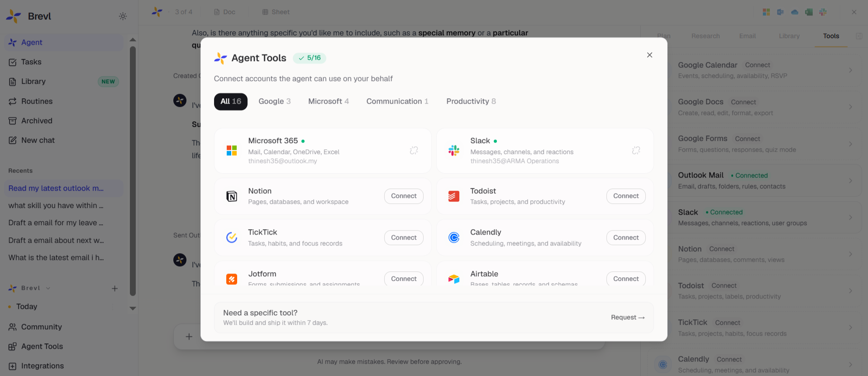Toggle the light/dark theme sun icon
Image resolution: width=868 pixels, height=376 pixels.
coord(123,16)
